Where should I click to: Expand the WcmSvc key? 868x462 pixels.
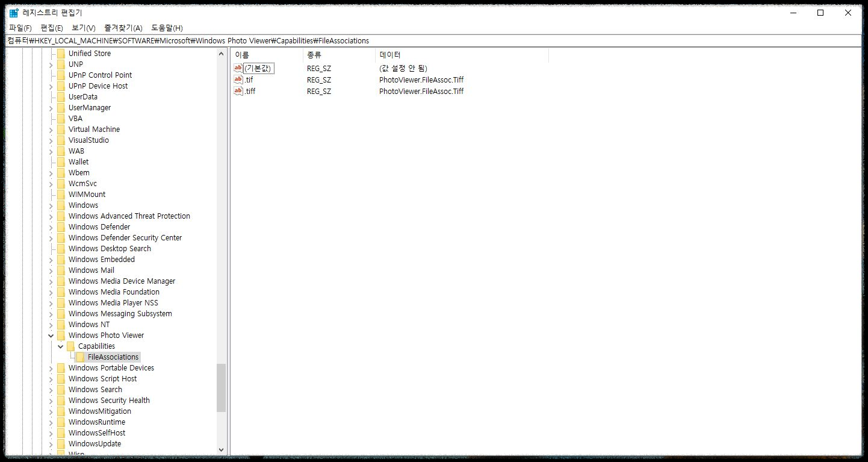[x=51, y=184]
